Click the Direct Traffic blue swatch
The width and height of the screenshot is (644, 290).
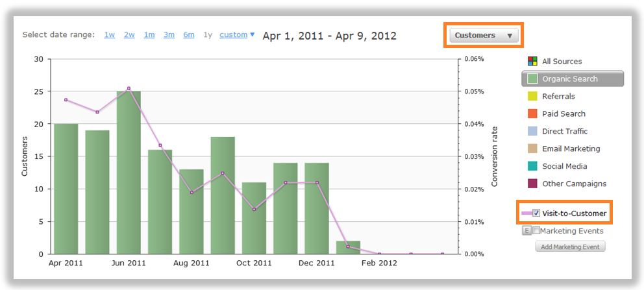532,131
